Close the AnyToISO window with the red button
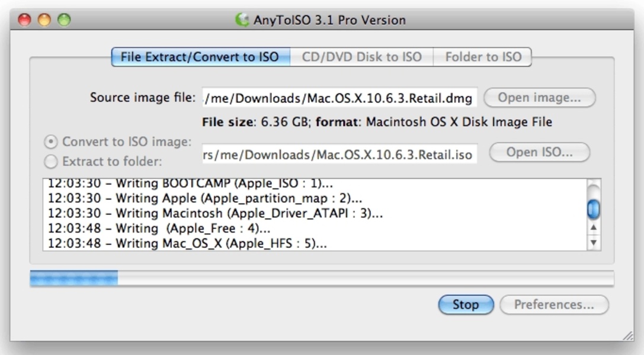The width and height of the screenshot is (644, 355). 24,20
